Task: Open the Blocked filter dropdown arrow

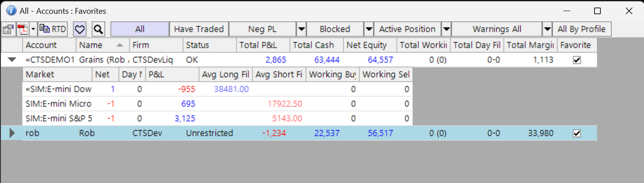Action: (x=369, y=29)
